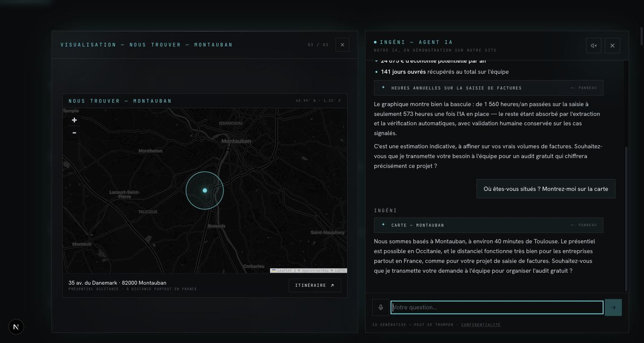Click the '03 / 03' slide counter
This screenshot has width=644, height=343.
pos(318,45)
